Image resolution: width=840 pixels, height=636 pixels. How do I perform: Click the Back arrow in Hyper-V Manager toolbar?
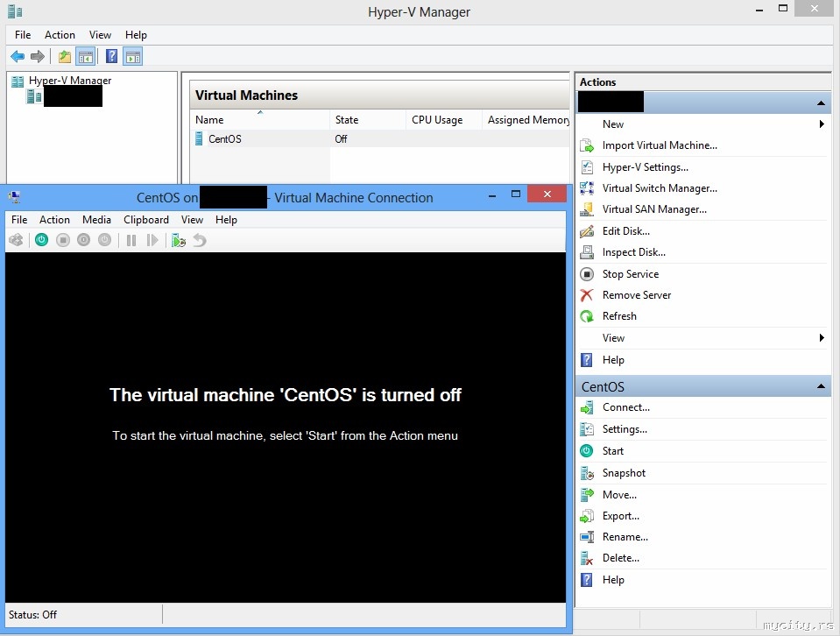coord(18,56)
